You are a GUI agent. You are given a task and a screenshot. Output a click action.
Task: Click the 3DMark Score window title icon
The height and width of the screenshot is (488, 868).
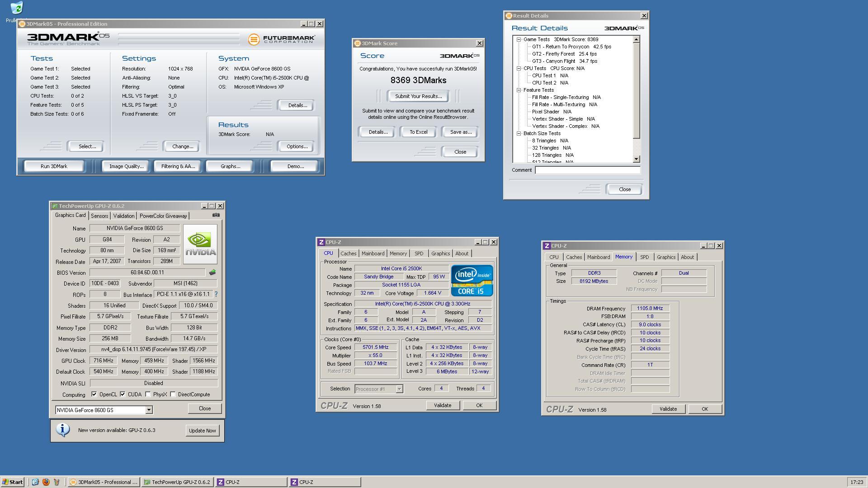point(357,43)
